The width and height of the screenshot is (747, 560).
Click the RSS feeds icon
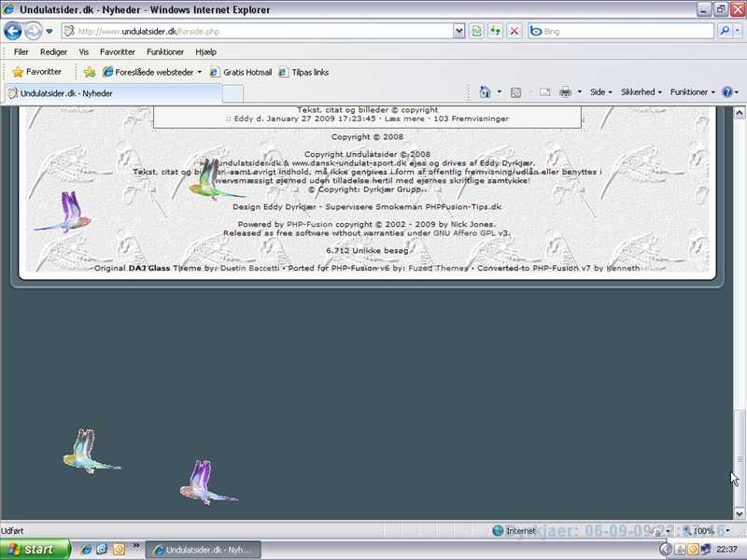(x=515, y=92)
